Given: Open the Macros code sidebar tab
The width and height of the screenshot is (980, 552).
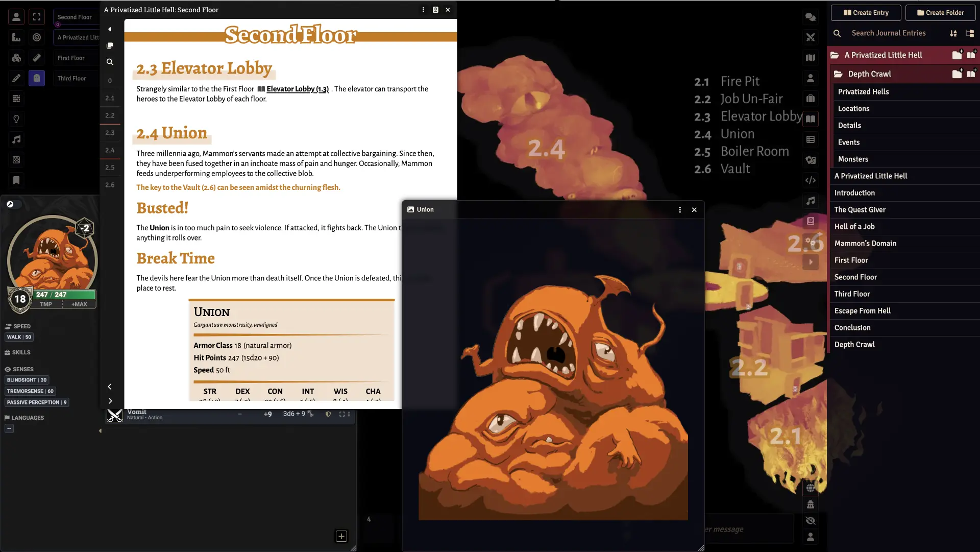Looking at the screenshot, I should click(x=811, y=180).
